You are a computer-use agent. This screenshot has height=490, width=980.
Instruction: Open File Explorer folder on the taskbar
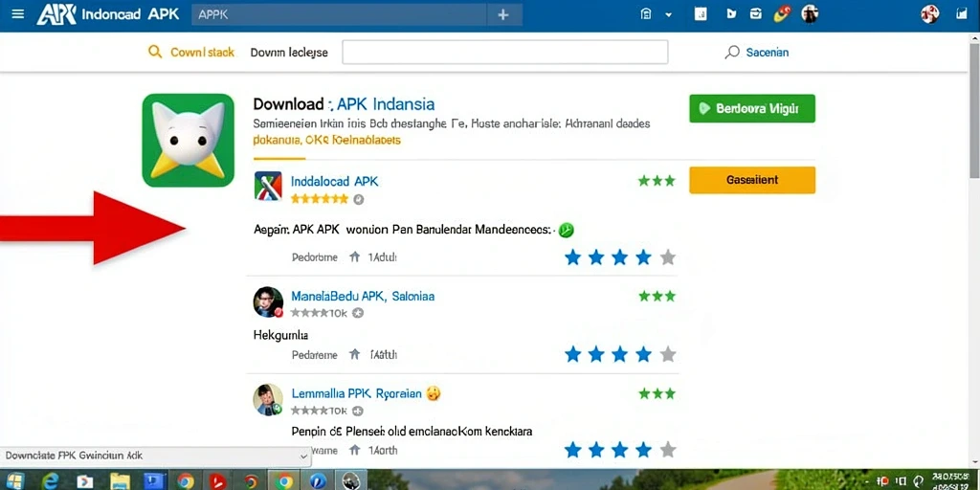coord(120,480)
